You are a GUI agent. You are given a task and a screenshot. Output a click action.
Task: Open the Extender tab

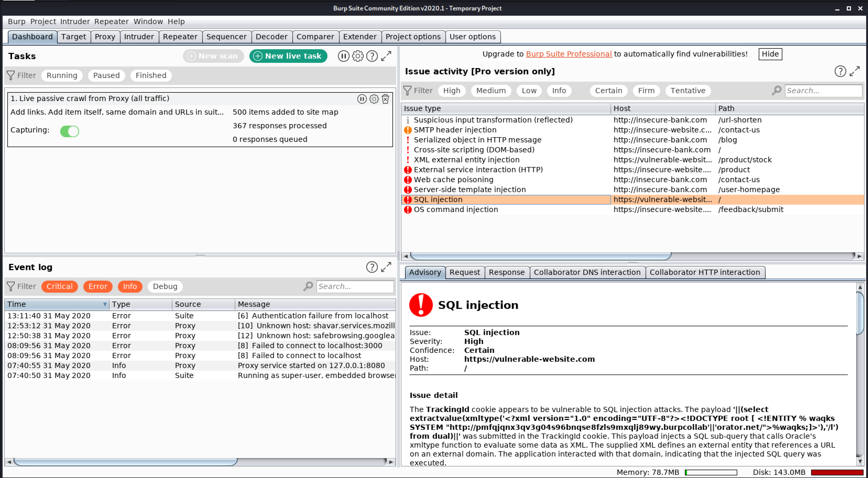359,37
